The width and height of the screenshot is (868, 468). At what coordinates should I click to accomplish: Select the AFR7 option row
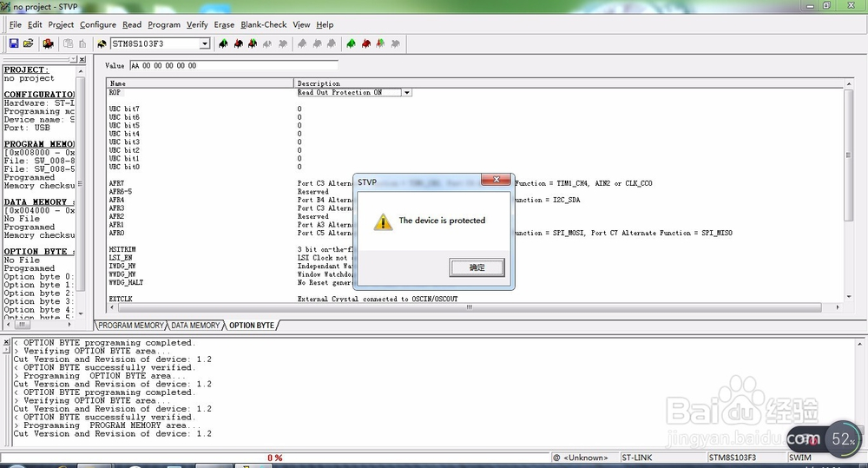[116, 183]
